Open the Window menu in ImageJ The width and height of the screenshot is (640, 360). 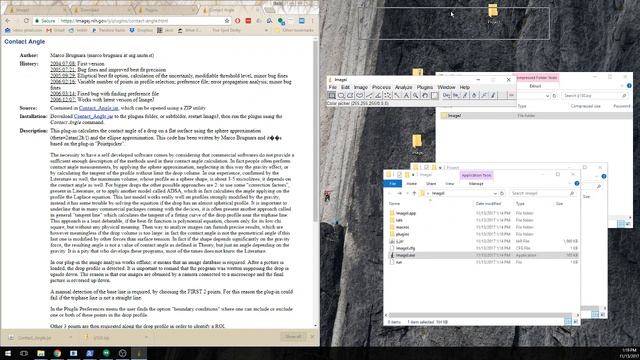click(446, 87)
